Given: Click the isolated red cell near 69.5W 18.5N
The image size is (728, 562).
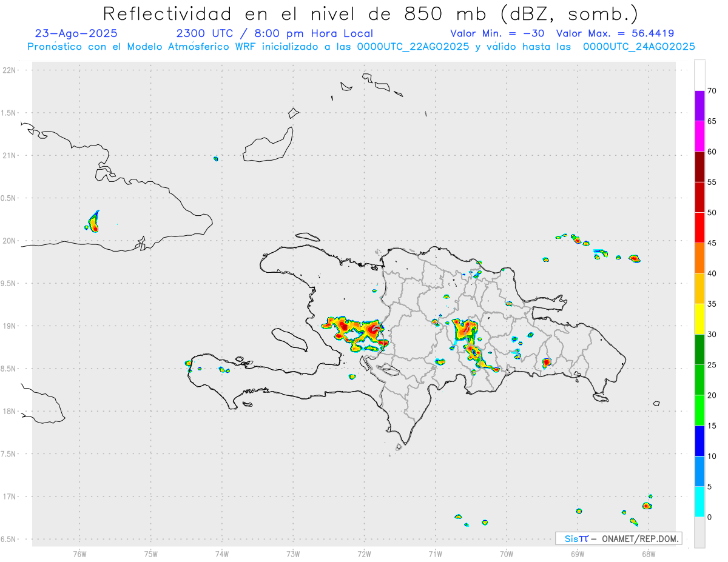Looking at the screenshot, I should click(x=547, y=363).
